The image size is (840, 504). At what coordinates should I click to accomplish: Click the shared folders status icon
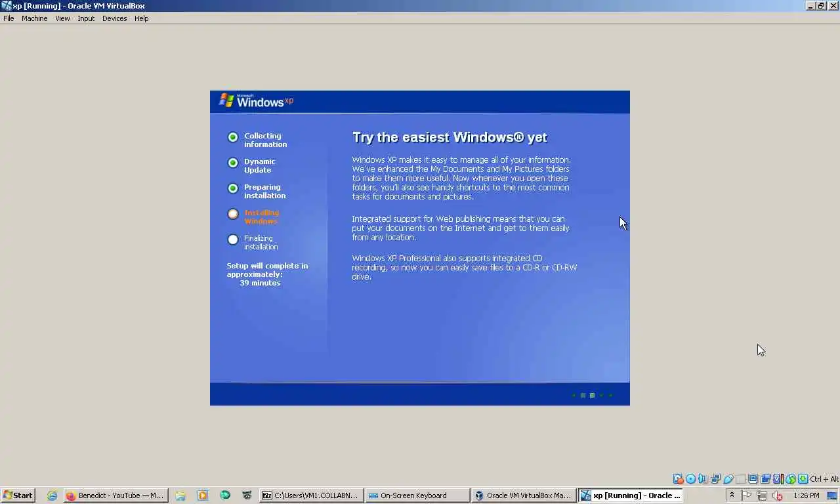[740, 479]
